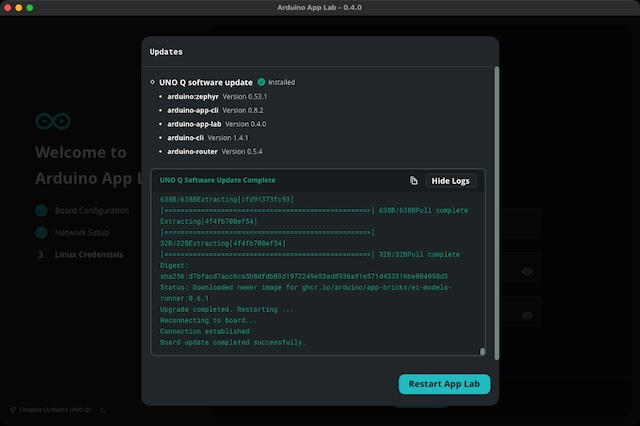The width and height of the screenshot is (640, 426).
Task: Click the log panel's vertical scrollbar
Action: click(x=482, y=351)
